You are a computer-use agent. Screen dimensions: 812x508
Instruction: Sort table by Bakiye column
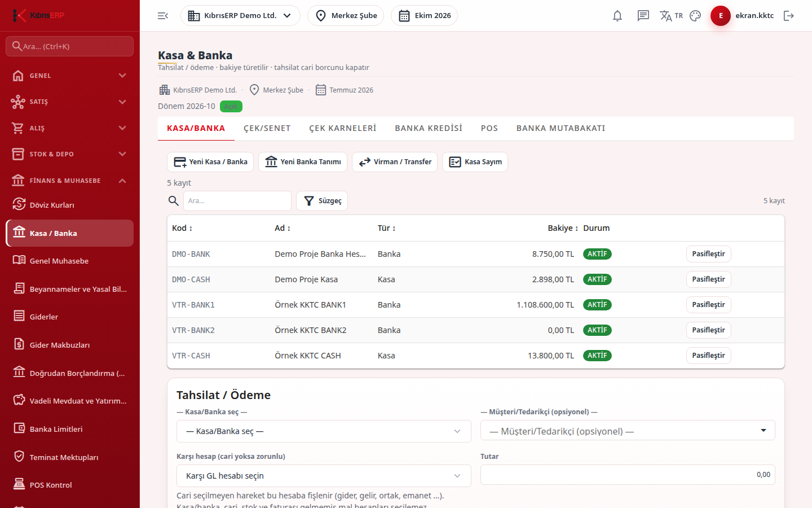tap(563, 228)
